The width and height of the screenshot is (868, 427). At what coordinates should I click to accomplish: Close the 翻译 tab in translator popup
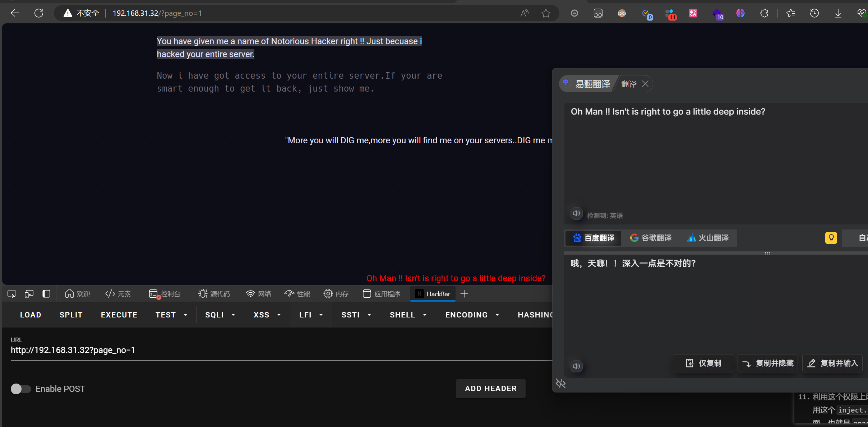[645, 84]
